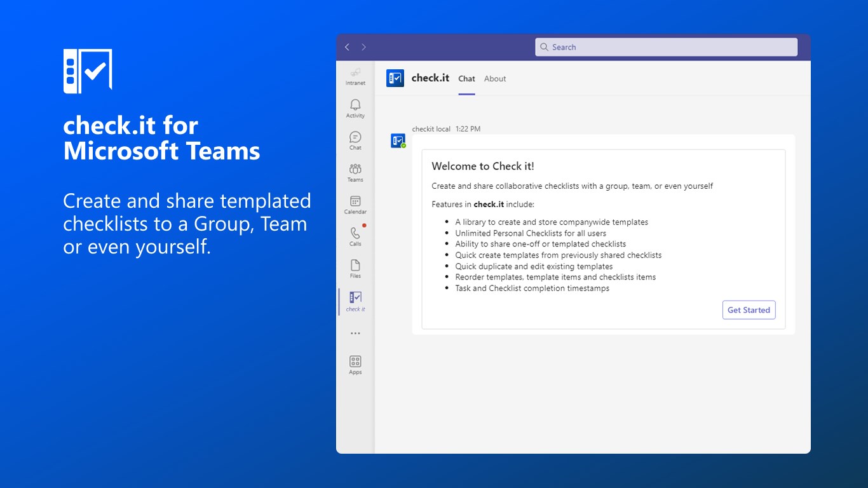This screenshot has width=868, height=488.
Task: Click the check.it app header logo
Action: pyautogui.click(x=395, y=78)
